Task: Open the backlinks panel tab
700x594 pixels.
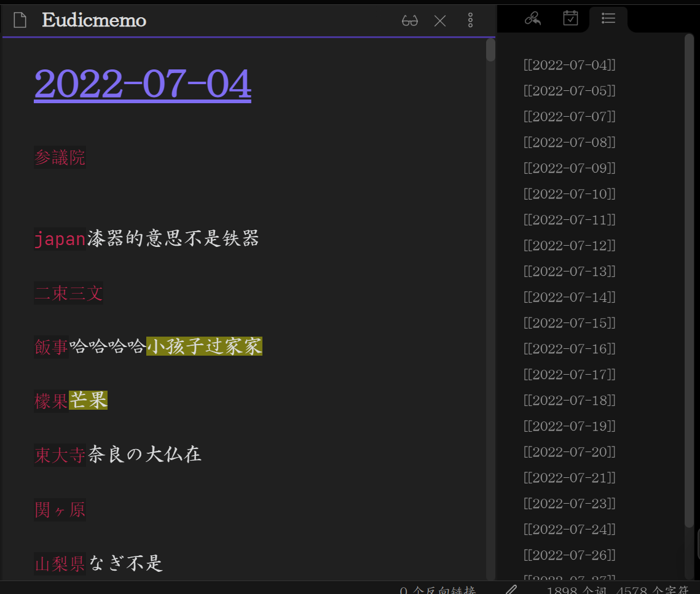Action: 533,19
